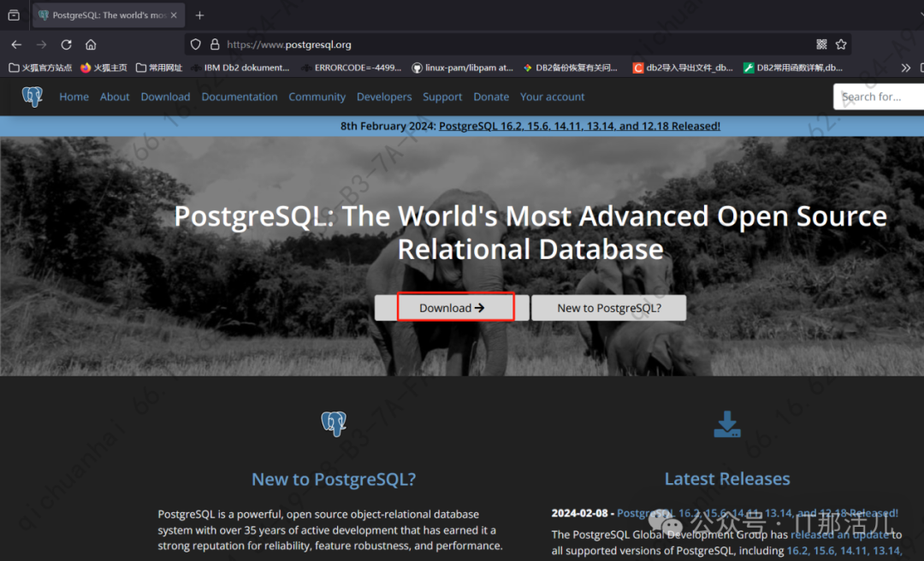Click the PostgreSQL elephant logo in the navbar

tap(33, 97)
